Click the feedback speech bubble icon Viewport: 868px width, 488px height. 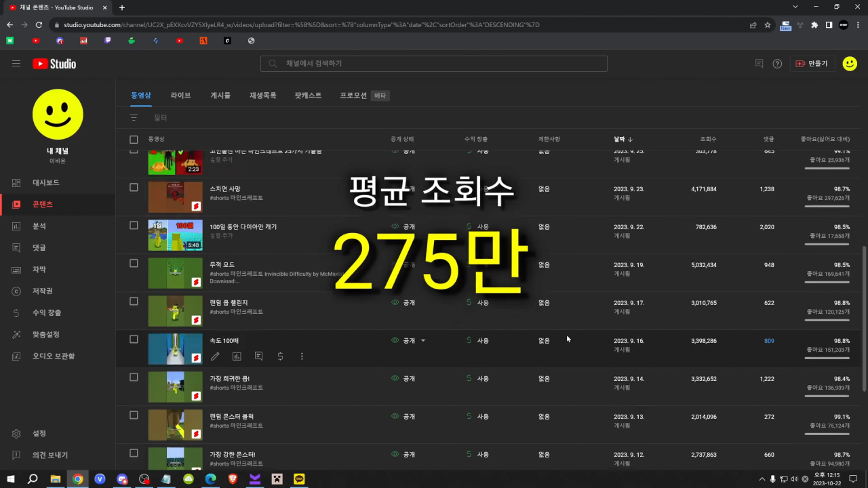click(x=759, y=63)
